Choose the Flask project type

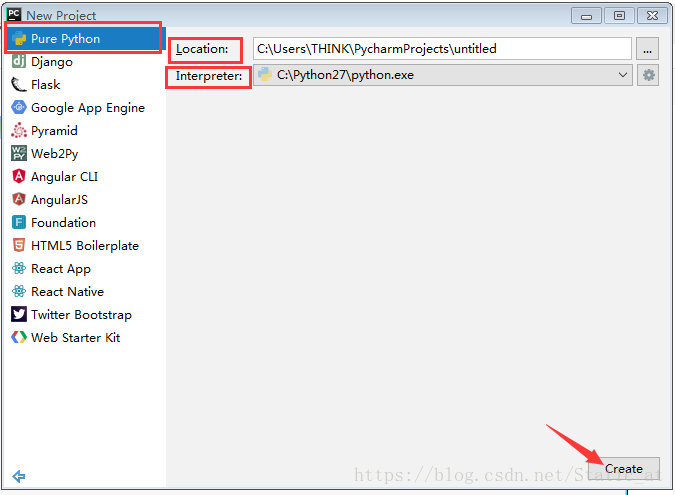click(x=84, y=84)
